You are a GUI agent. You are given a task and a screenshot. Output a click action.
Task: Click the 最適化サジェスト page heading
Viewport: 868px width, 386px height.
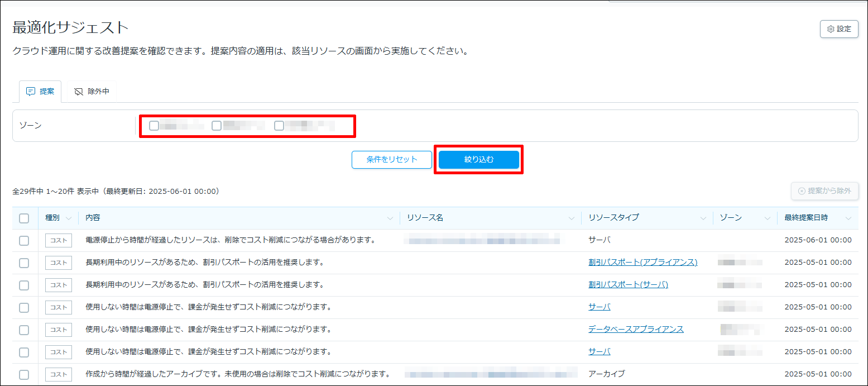71,27
